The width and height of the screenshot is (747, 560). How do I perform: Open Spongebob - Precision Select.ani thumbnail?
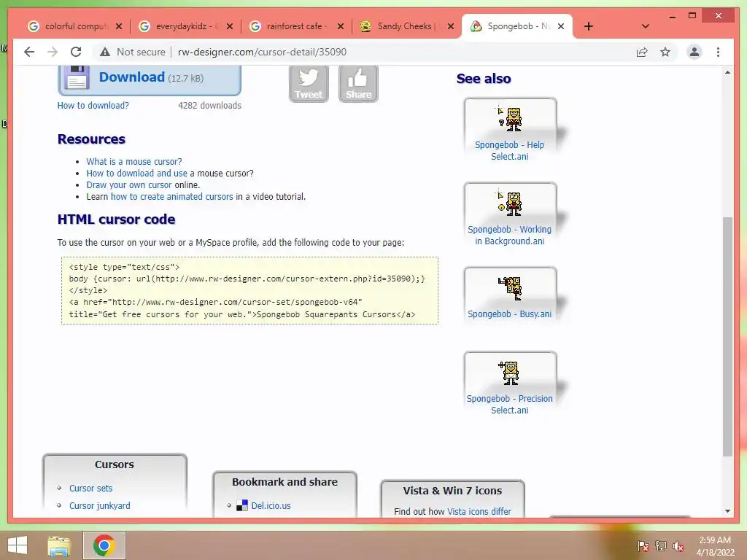[x=510, y=373]
